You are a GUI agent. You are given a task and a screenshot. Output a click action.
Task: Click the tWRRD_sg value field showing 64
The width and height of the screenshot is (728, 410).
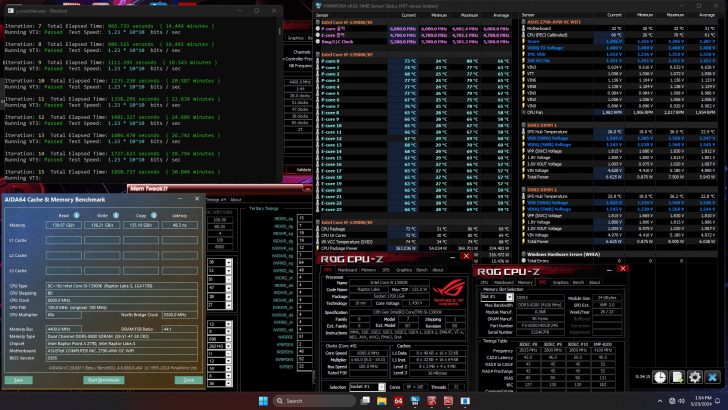pyautogui.click(x=304, y=263)
